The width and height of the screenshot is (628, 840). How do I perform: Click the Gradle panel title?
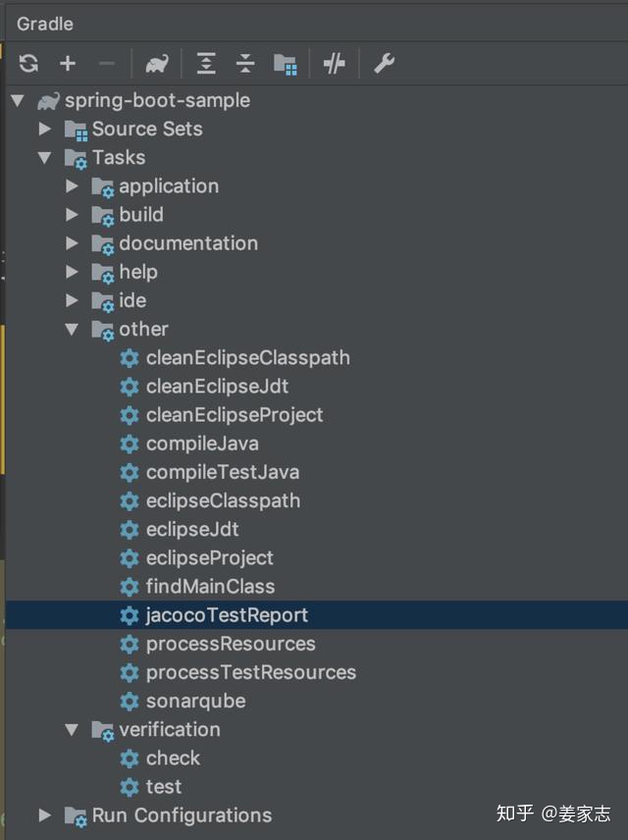pyautogui.click(x=45, y=23)
